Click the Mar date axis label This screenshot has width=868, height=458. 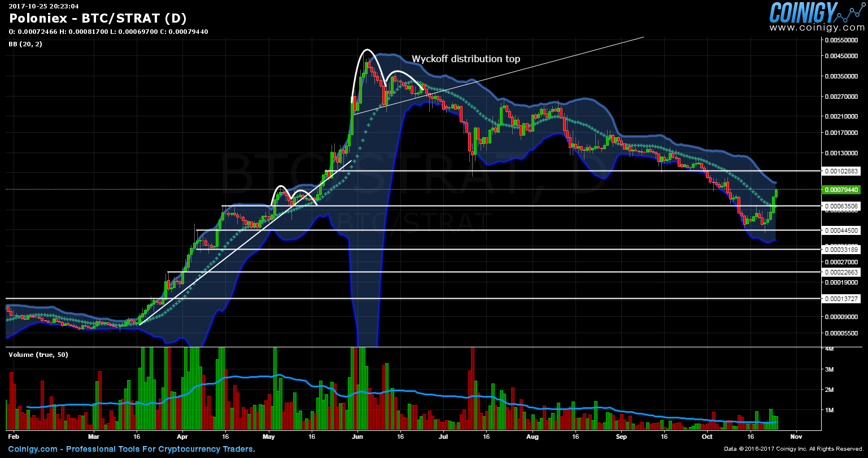pyautogui.click(x=94, y=437)
